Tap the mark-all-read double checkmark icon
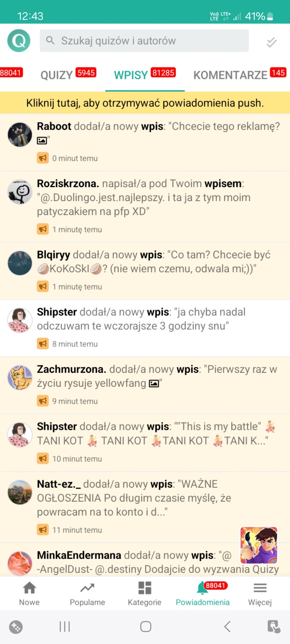Image resolution: width=290 pixels, height=644 pixels. point(271,42)
